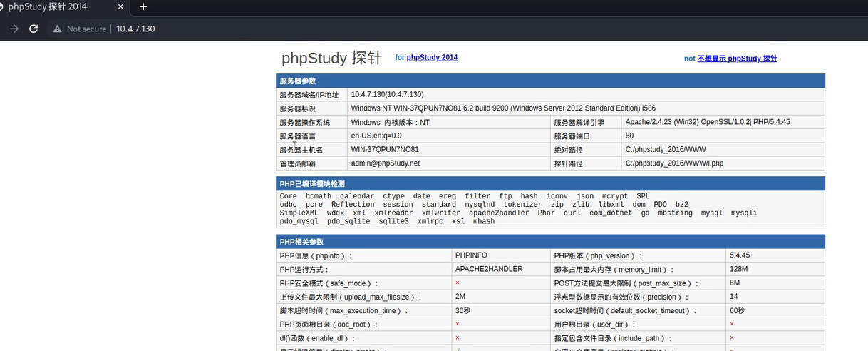Click the red X for enable_dl
The height and width of the screenshot is (351, 868).
pyautogui.click(x=458, y=338)
